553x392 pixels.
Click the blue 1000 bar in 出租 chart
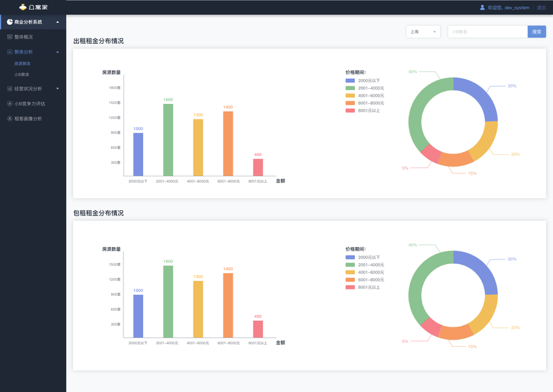point(139,154)
